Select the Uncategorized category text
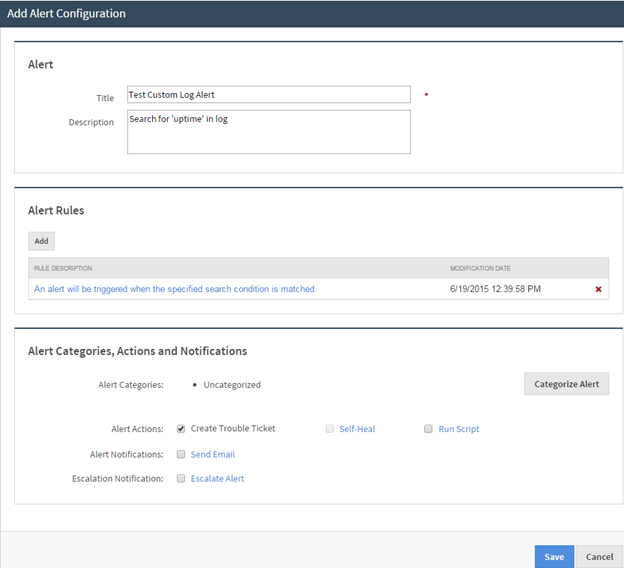This screenshot has height=568, width=624. tap(232, 385)
